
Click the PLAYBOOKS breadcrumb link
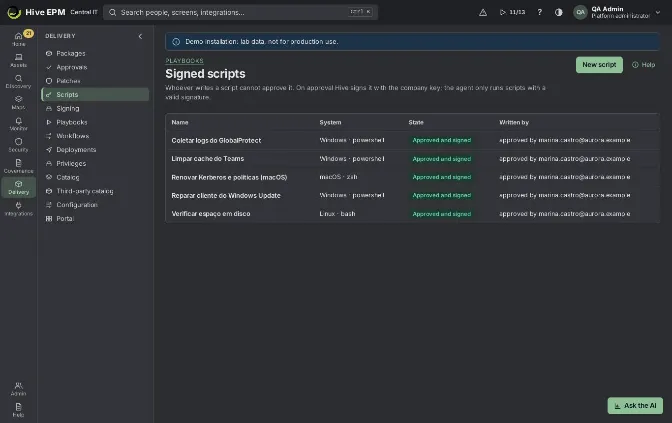(185, 61)
